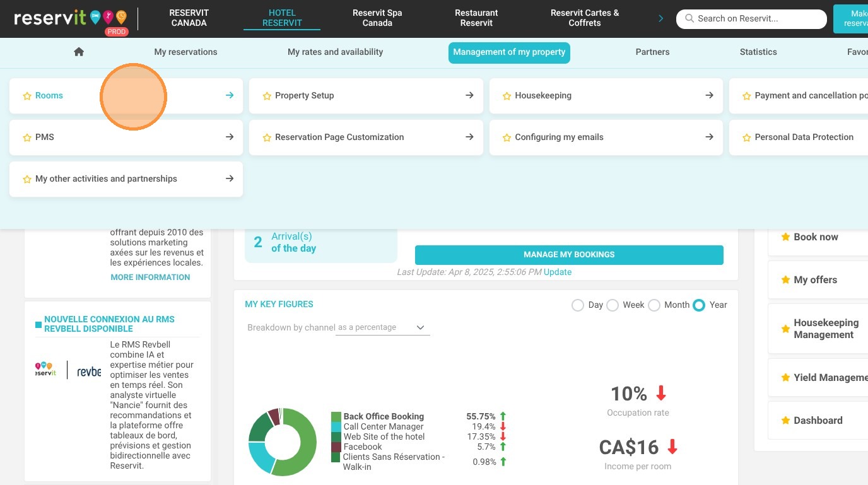Click the reservit logo
Viewport: 868px width, 485px height.
(x=70, y=18)
